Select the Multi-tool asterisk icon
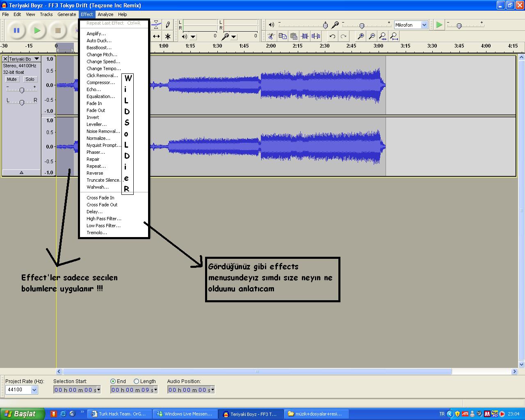Screen dimensions: 525x420 (x=168, y=37)
